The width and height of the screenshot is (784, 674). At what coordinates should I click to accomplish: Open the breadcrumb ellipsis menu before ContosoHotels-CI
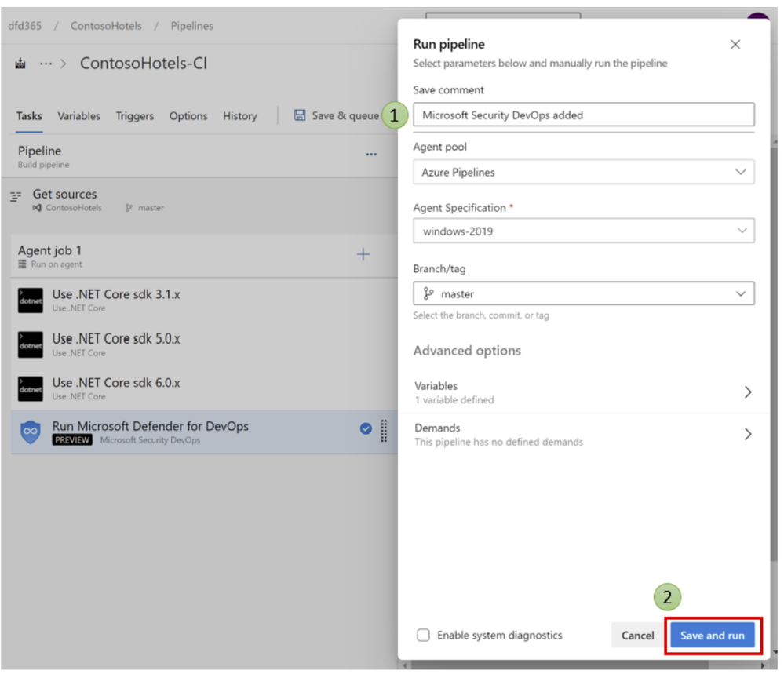click(46, 64)
